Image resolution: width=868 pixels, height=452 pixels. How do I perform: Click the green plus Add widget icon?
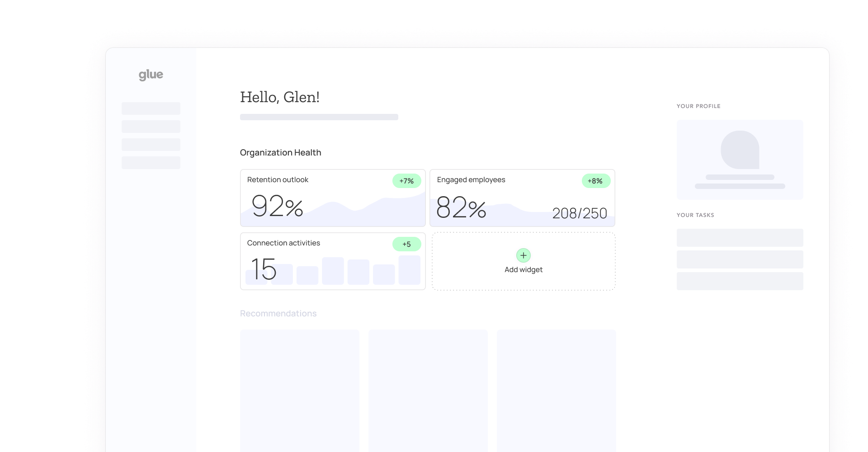pyautogui.click(x=524, y=255)
